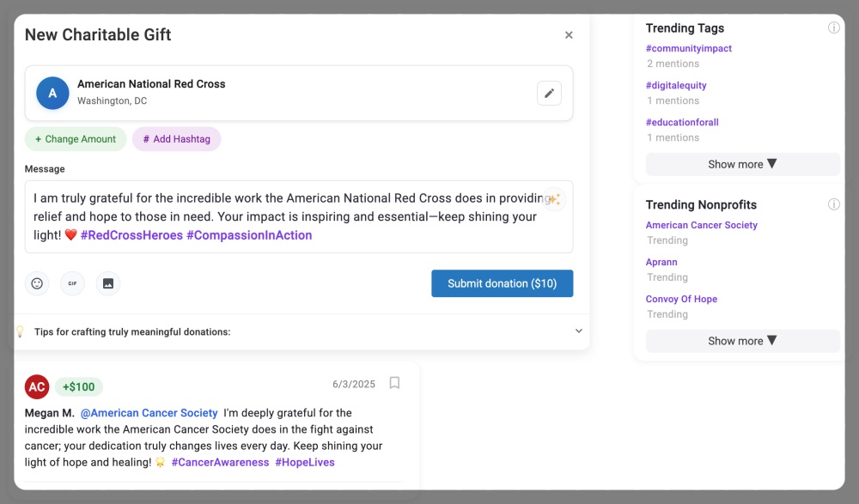Click the image attachment icon
The width and height of the screenshot is (859, 504).
tap(108, 283)
